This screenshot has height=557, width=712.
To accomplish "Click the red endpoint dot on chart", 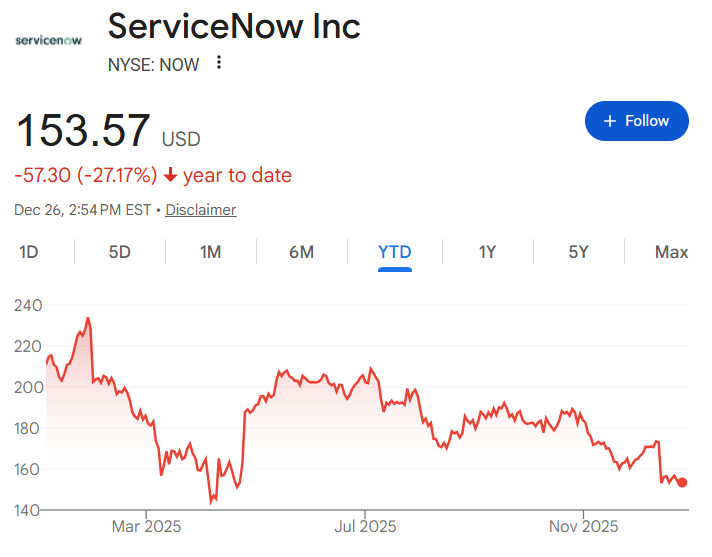I will pos(683,482).
